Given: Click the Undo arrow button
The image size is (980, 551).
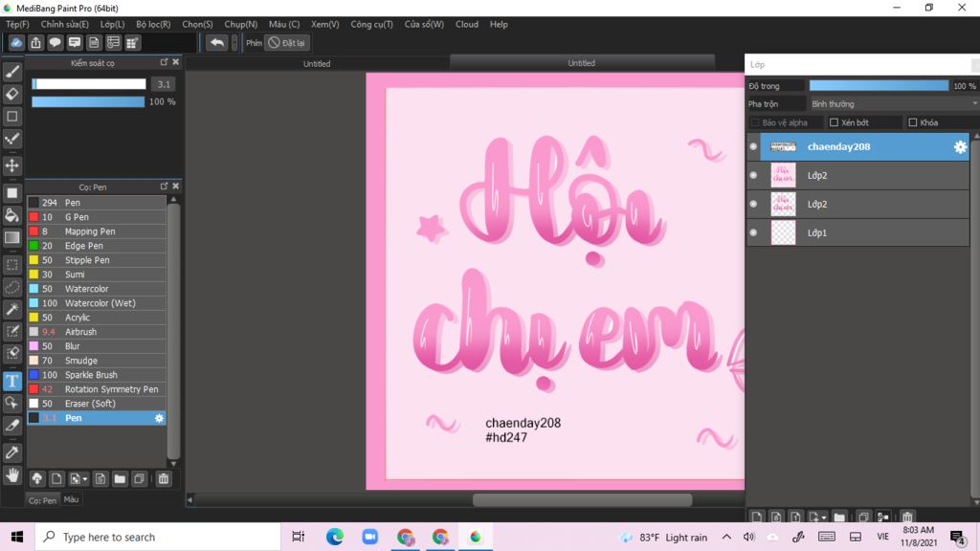Looking at the screenshot, I should [x=217, y=42].
